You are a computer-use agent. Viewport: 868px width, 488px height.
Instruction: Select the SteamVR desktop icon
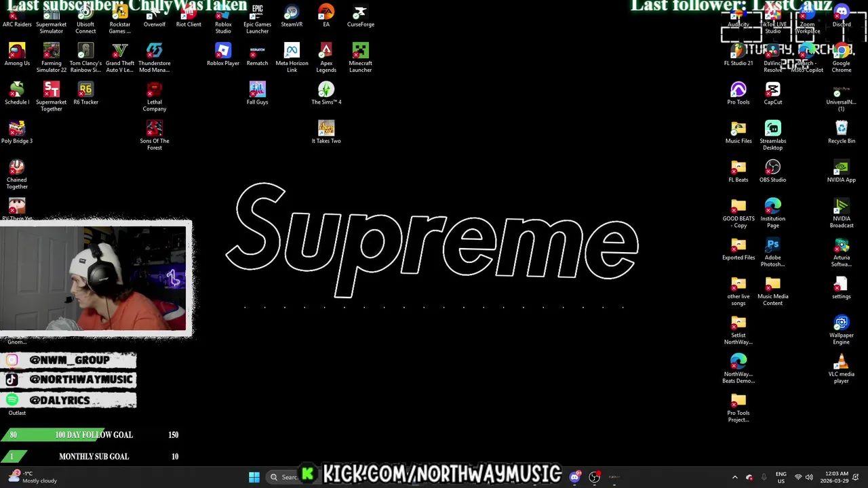click(292, 17)
